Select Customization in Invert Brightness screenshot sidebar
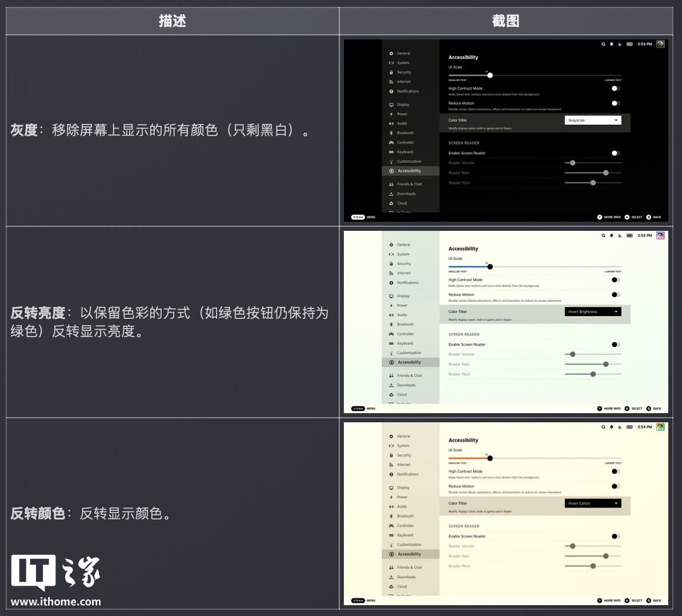Viewport: 682px width, 616px height. pos(411,353)
